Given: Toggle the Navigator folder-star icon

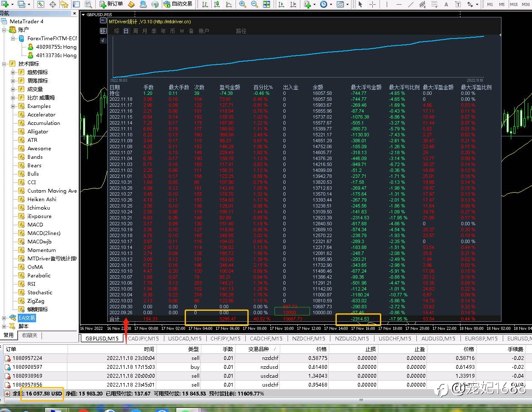Looking at the screenshot, I should (x=64, y=4).
